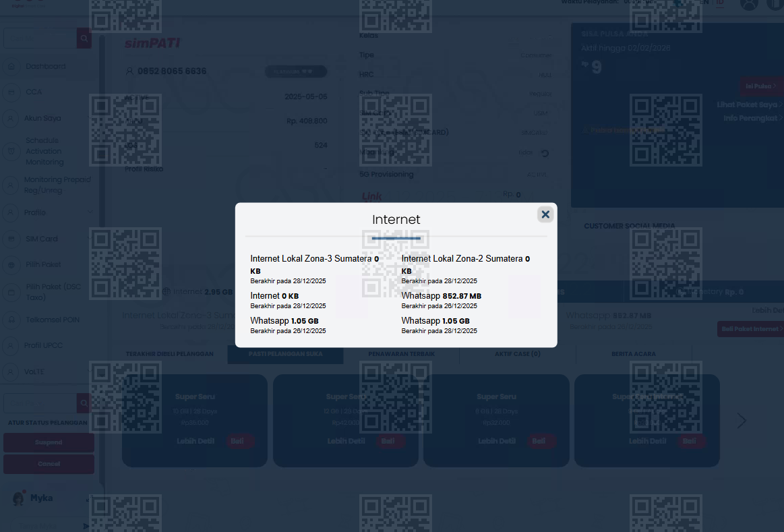Open the Dashboard sidebar item

pos(46,66)
